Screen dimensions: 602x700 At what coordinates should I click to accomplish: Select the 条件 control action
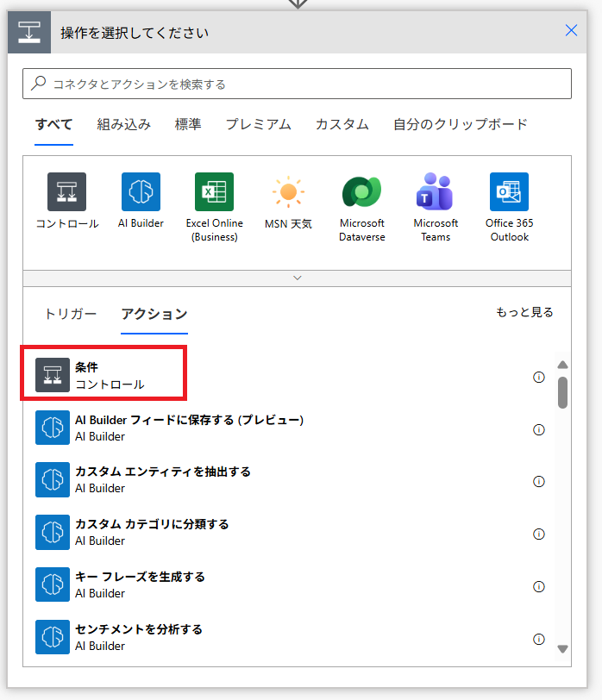point(103,376)
